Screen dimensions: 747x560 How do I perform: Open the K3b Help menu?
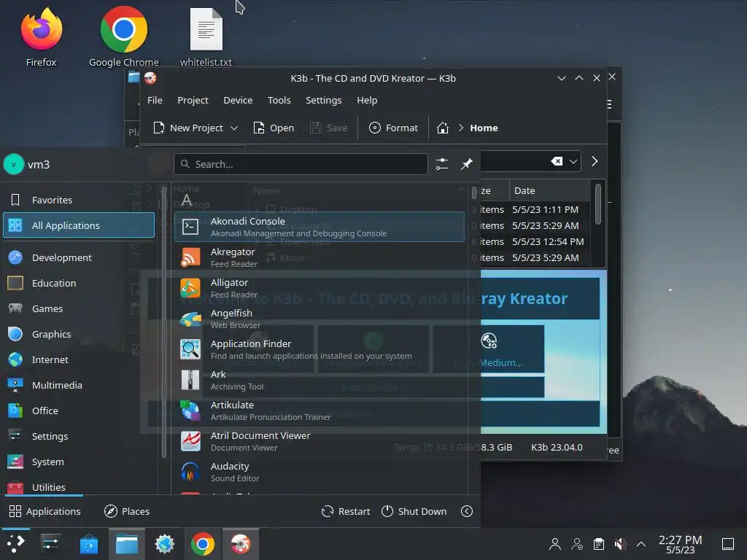point(367,100)
